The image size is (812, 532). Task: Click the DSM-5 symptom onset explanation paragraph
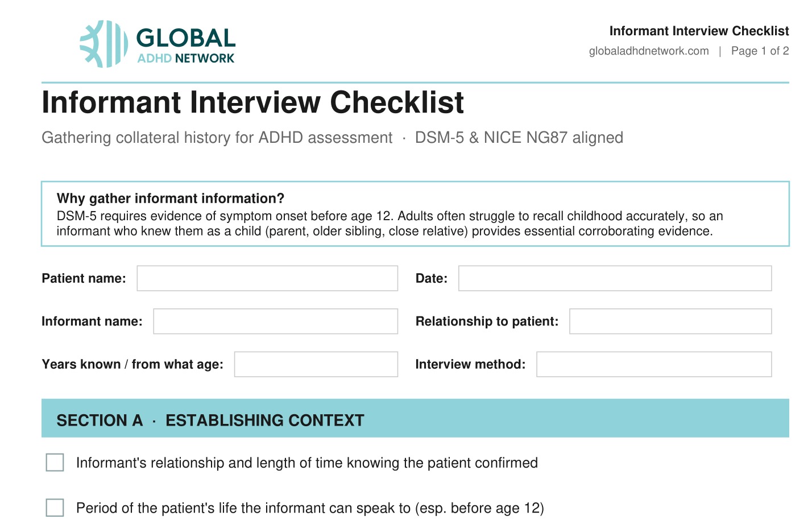click(x=390, y=224)
